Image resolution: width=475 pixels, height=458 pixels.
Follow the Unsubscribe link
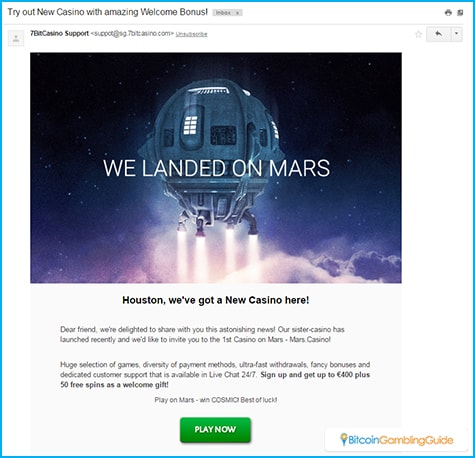192,34
